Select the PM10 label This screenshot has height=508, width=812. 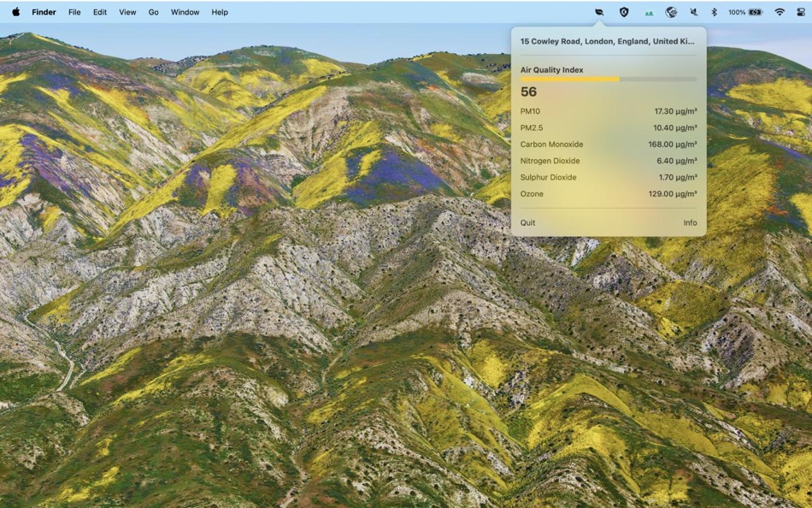pos(530,111)
